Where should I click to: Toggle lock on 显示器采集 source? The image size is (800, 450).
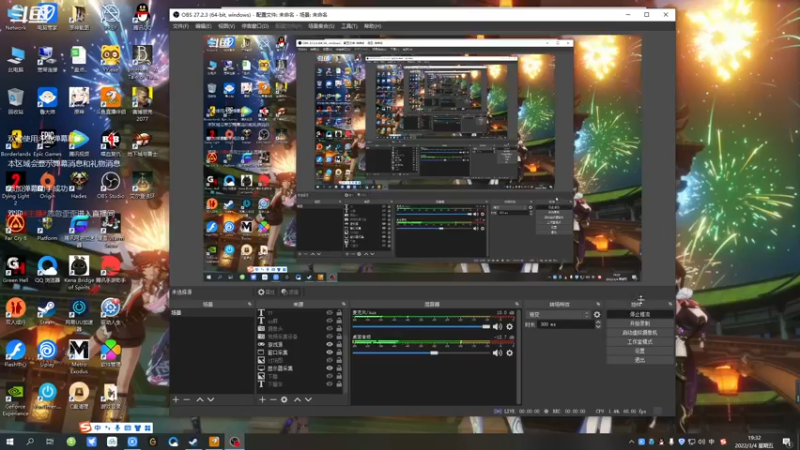(339, 368)
